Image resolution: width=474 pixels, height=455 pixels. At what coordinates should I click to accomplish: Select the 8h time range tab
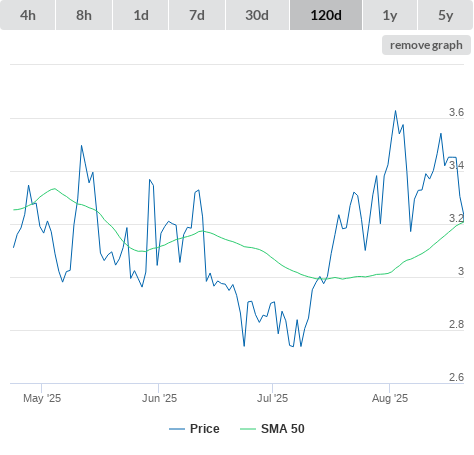click(84, 15)
